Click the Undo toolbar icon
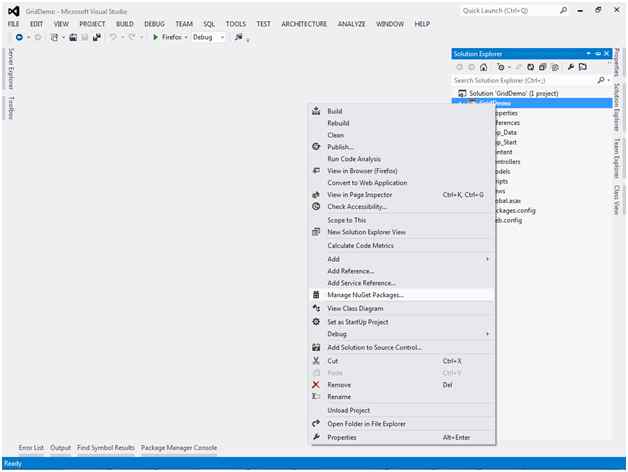The height and width of the screenshot is (472, 628). tap(113, 37)
